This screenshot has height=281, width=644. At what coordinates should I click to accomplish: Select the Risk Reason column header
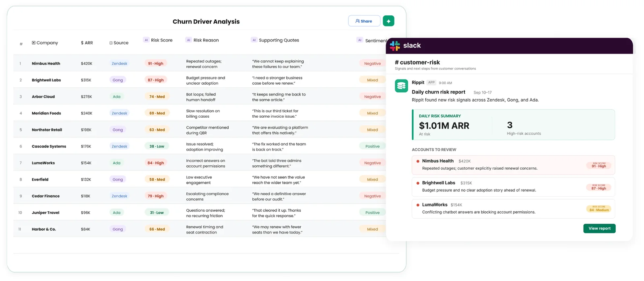pos(202,40)
